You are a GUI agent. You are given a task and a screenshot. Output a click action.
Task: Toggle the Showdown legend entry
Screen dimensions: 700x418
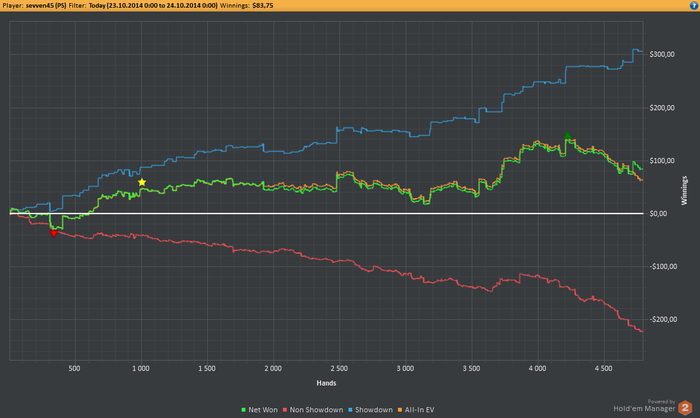[x=370, y=410]
